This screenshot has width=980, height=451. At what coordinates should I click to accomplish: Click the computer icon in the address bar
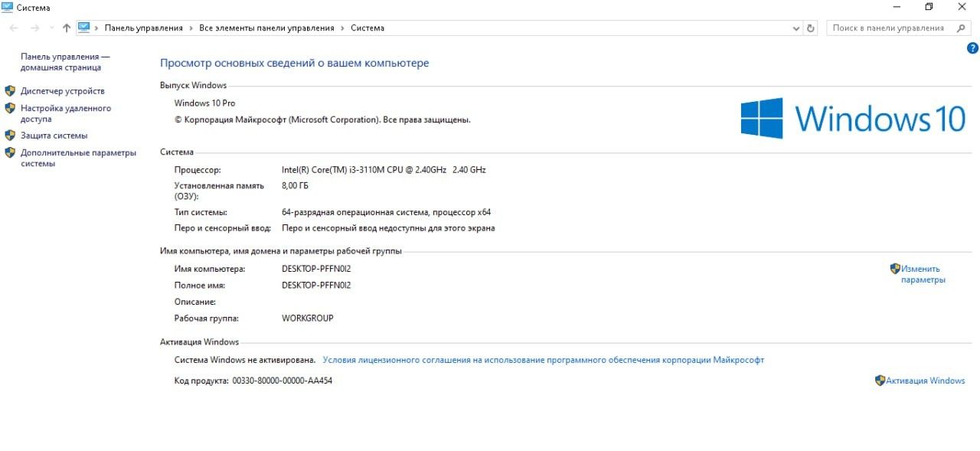(84, 28)
